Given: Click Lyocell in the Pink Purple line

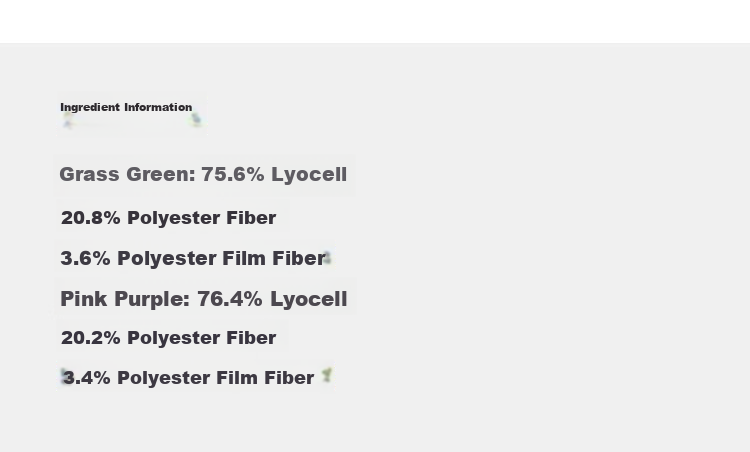Looking at the screenshot, I should click(x=309, y=299).
